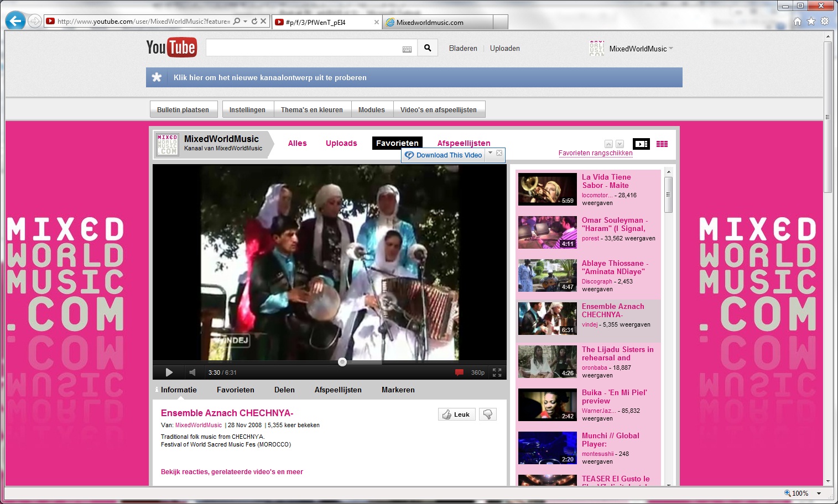
Task: Open the Afspeellijsten channel tab
Action: (464, 143)
